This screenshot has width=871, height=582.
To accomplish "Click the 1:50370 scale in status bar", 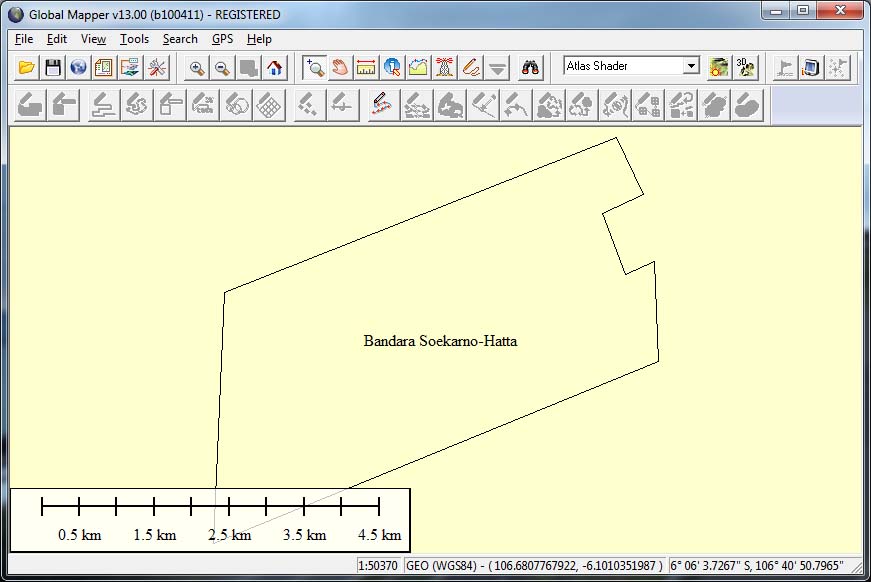I will 378,565.
